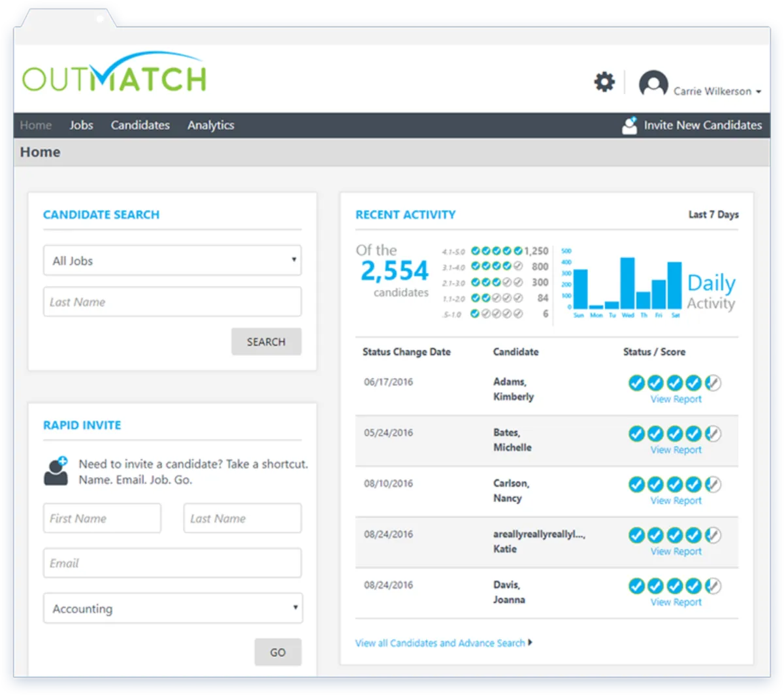Click the user avatar icon
This screenshot has height=695, width=784.
tap(653, 84)
